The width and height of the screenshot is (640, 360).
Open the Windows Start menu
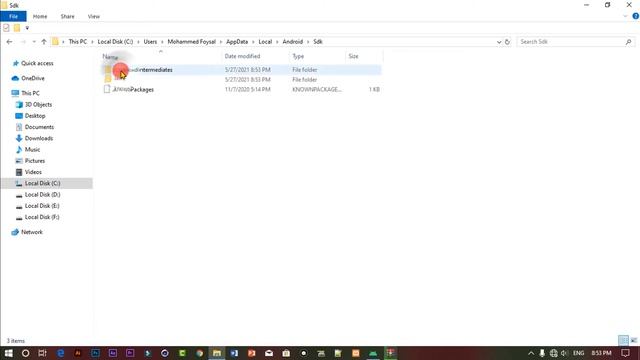tap(8, 353)
